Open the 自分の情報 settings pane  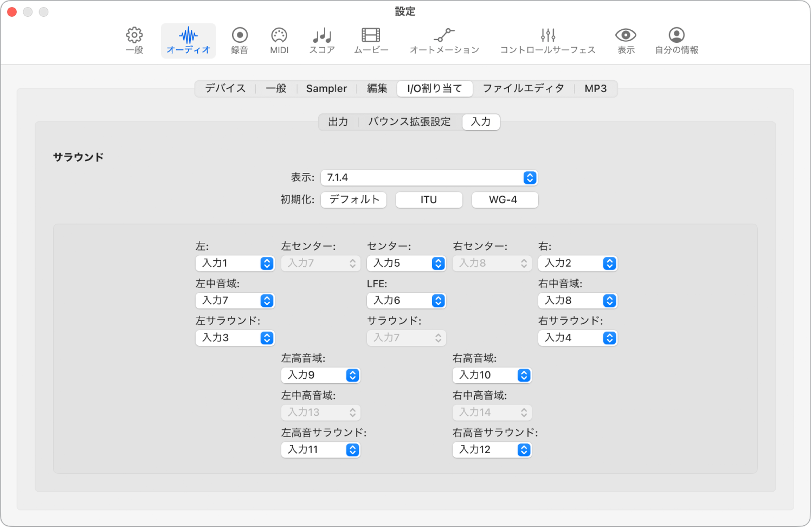676,40
